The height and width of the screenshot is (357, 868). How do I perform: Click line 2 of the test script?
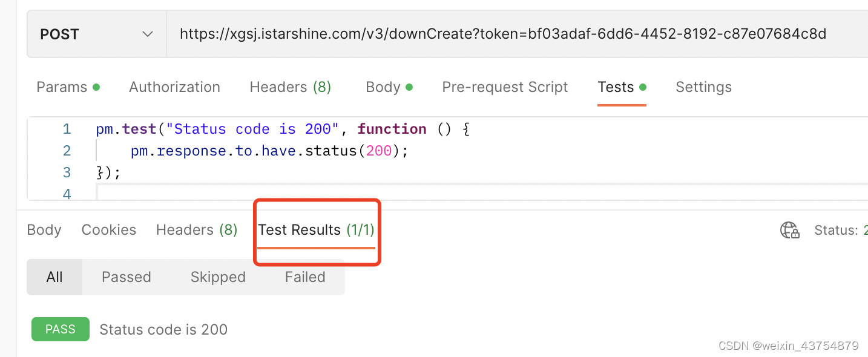[x=270, y=151]
